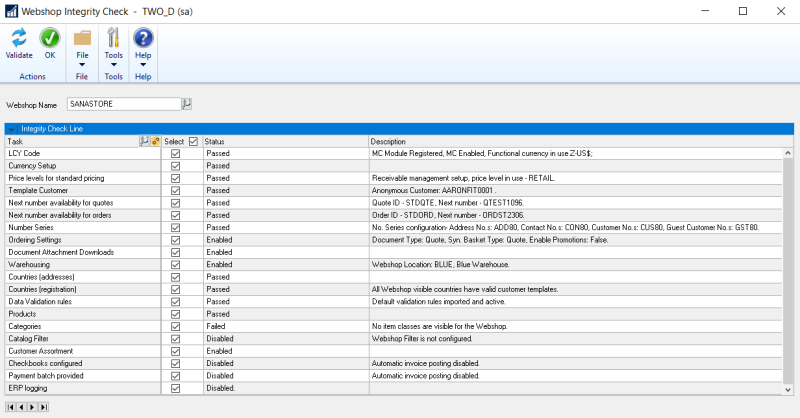Image resolution: width=800 pixels, height=418 pixels.
Task: Click the Webshop Name input field
Action: click(x=124, y=104)
